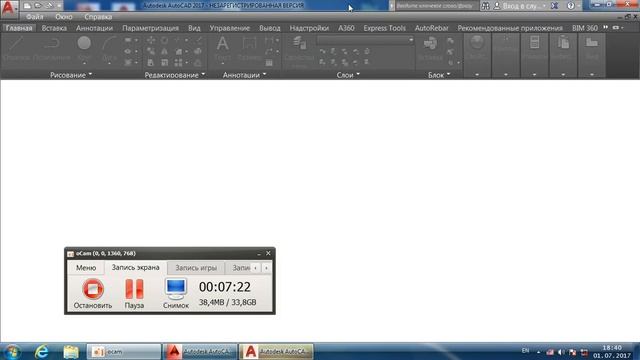Switch to the Надстройки ribbon tab
Screen dimensions: 640x360
[x=309, y=28]
